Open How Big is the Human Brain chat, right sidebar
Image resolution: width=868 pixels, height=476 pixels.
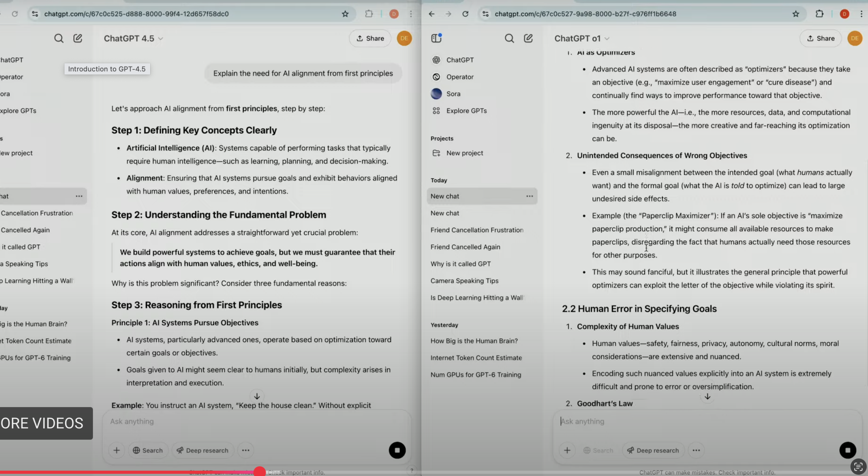click(x=482, y=341)
